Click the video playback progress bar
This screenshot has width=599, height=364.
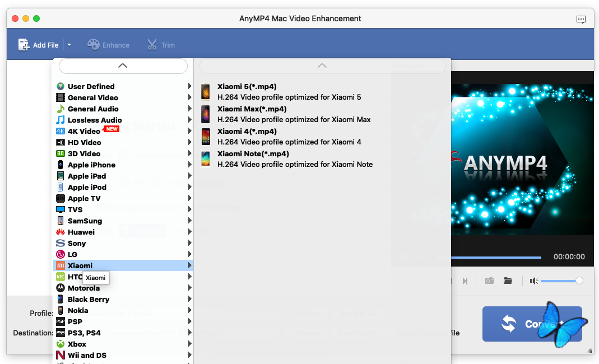pyautogui.click(x=496, y=258)
